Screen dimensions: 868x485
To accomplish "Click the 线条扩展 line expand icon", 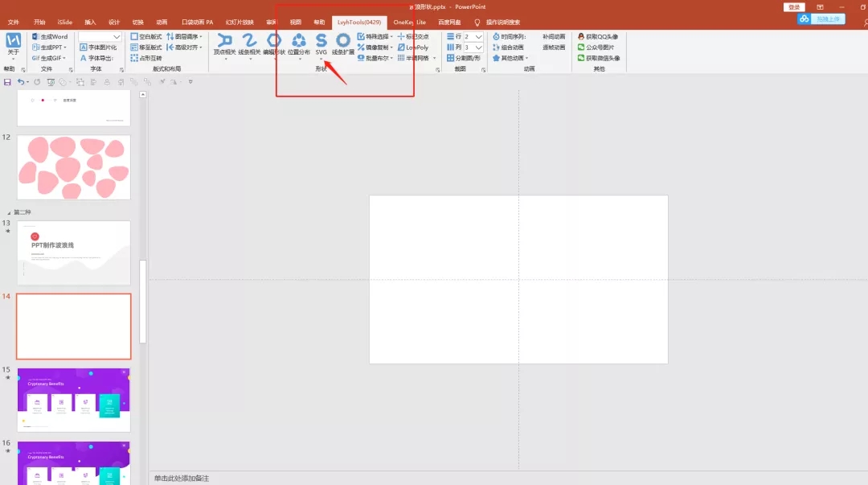I will 343,41.
